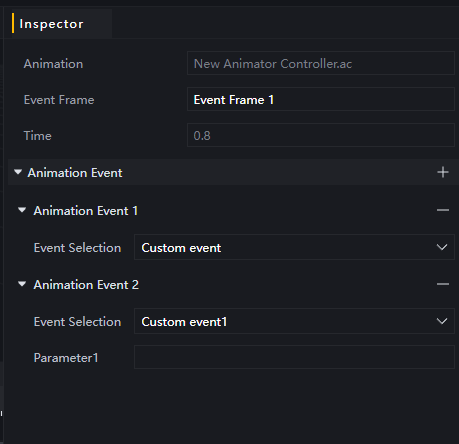
Task: Open the Custom event dropdown
Action: [294, 247]
